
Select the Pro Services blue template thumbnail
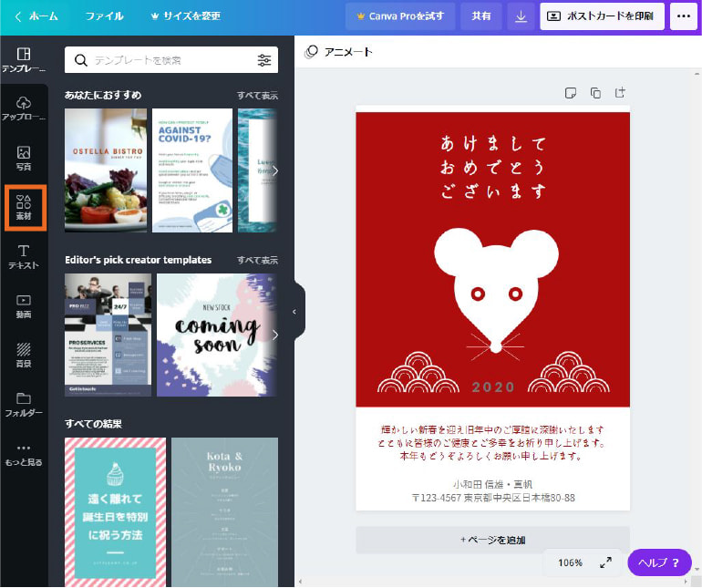[108, 335]
